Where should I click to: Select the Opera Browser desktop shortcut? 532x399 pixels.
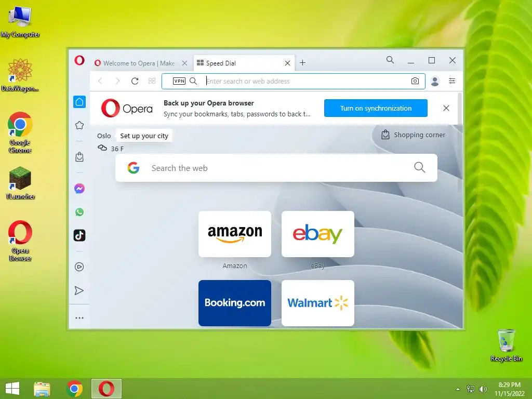(20, 241)
